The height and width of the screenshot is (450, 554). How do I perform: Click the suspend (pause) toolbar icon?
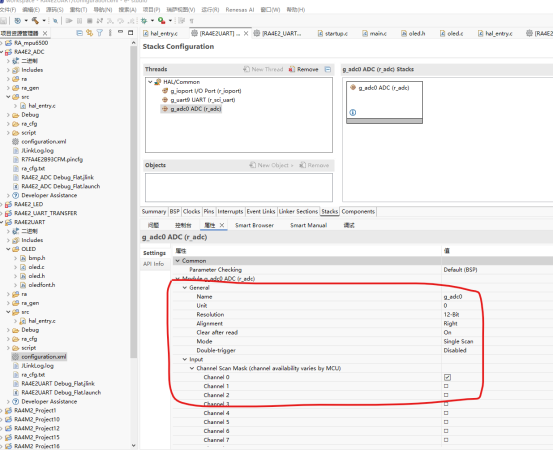tap(79, 21)
